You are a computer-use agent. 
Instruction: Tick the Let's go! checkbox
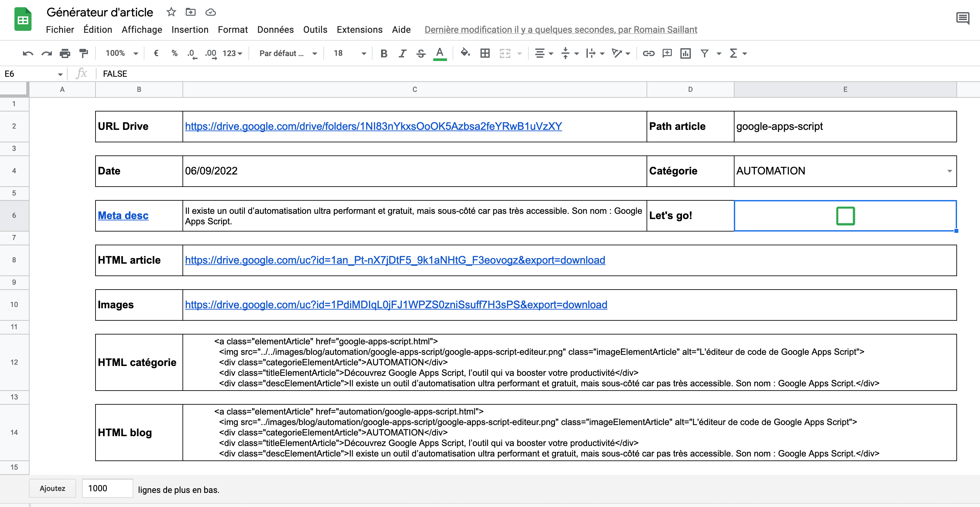(x=845, y=216)
